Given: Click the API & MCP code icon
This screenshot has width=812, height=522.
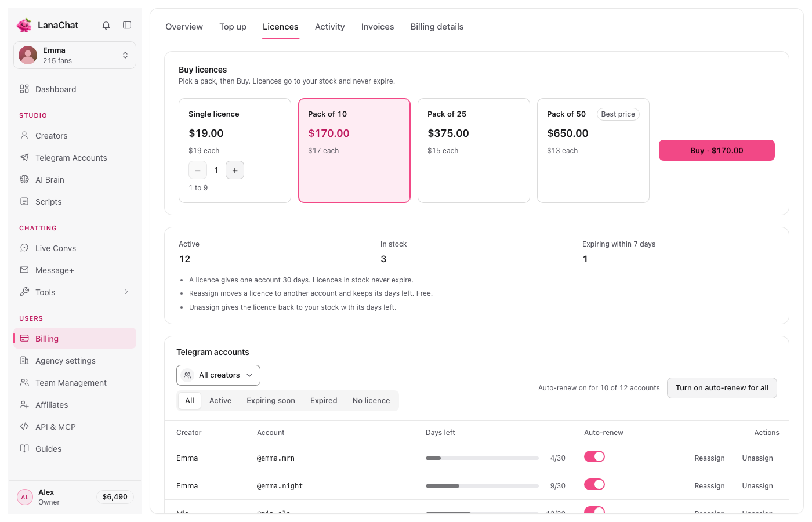Looking at the screenshot, I should [x=24, y=426].
